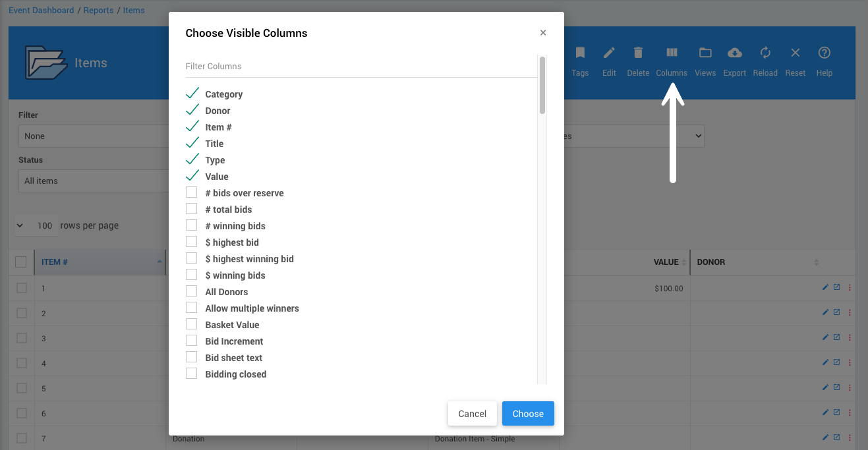868x450 pixels.
Task: Open the Filter 'None' dropdown
Action: tap(92, 136)
